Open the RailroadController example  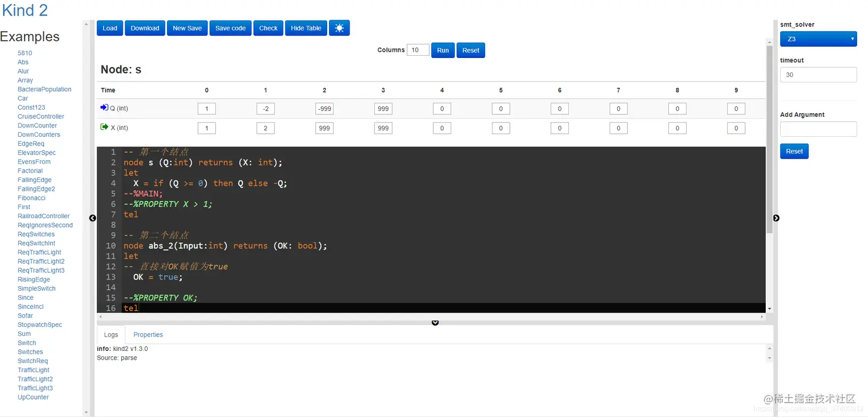[x=44, y=216]
